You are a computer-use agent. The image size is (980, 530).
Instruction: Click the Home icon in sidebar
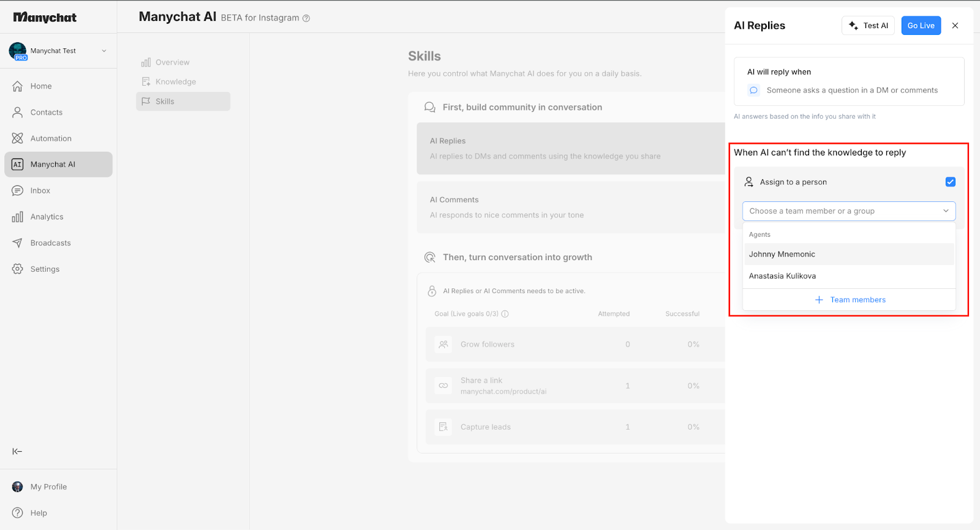(x=18, y=86)
